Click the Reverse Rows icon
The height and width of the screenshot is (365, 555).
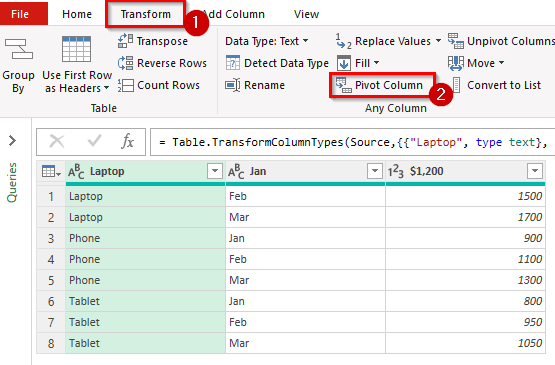125,63
